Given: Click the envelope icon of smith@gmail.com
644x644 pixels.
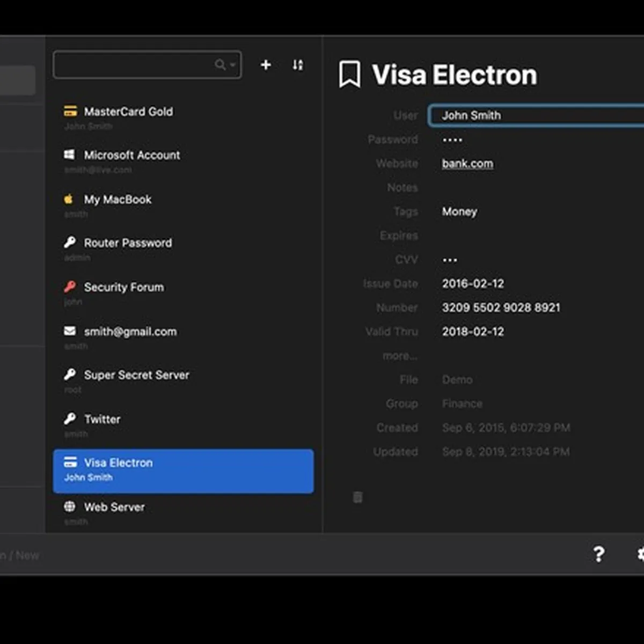Looking at the screenshot, I should (x=70, y=331).
